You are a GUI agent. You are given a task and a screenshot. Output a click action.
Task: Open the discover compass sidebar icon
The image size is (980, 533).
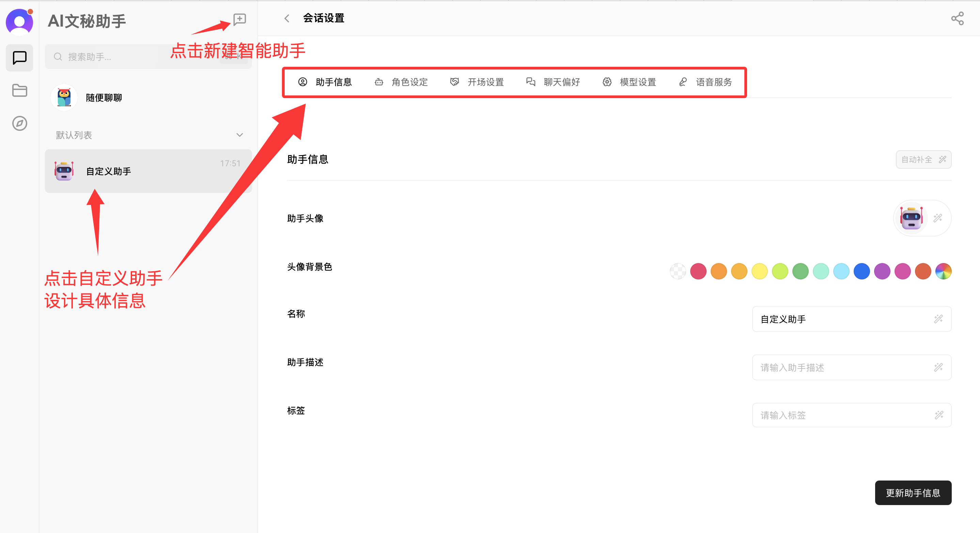pyautogui.click(x=19, y=123)
